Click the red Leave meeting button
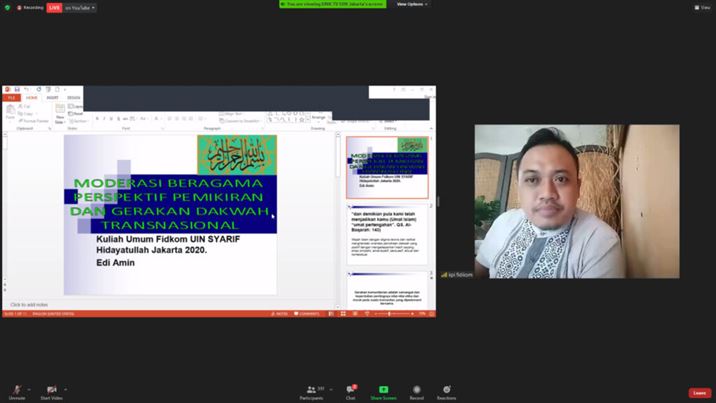716x403 pixels. 699,392
